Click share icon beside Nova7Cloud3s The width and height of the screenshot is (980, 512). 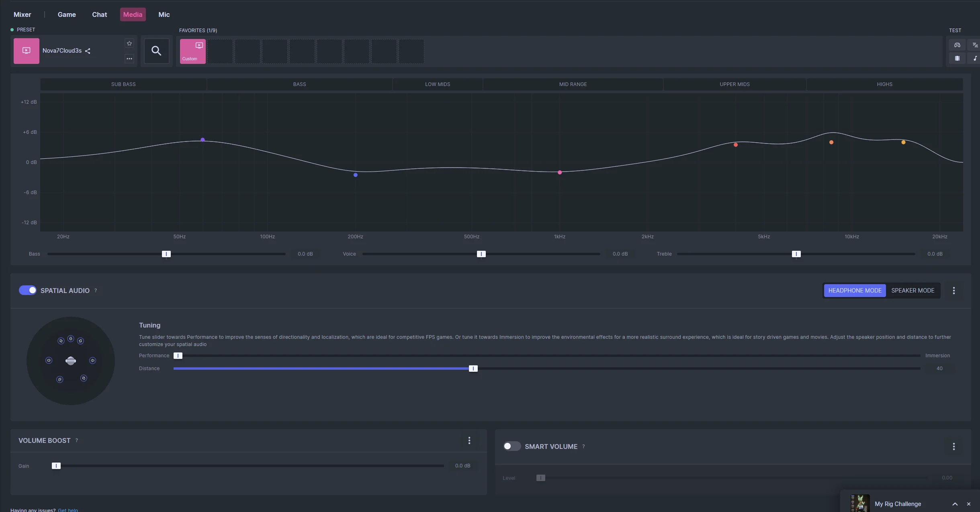pos(88,51)
